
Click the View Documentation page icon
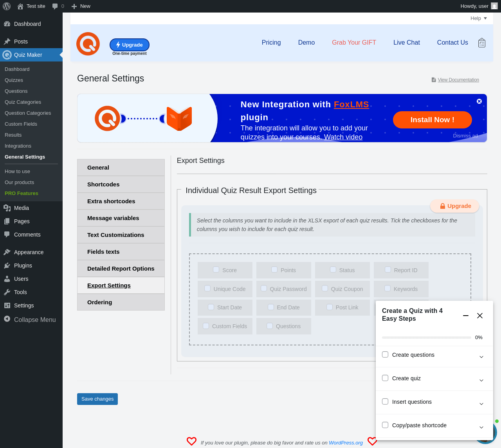(434, 80)
